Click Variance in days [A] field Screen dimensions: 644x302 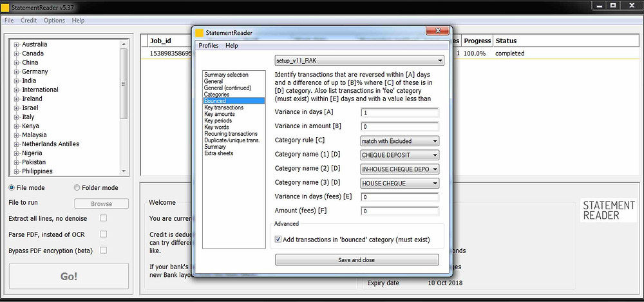[400, 113]
